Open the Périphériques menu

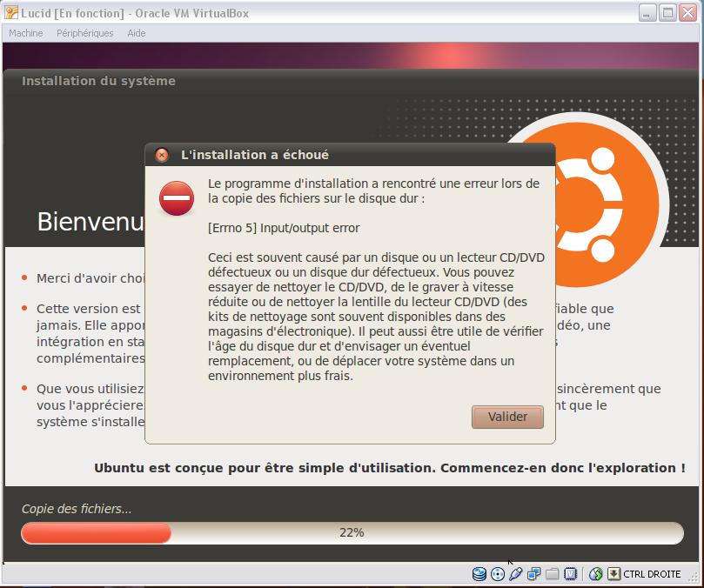(x=85, y=33)
